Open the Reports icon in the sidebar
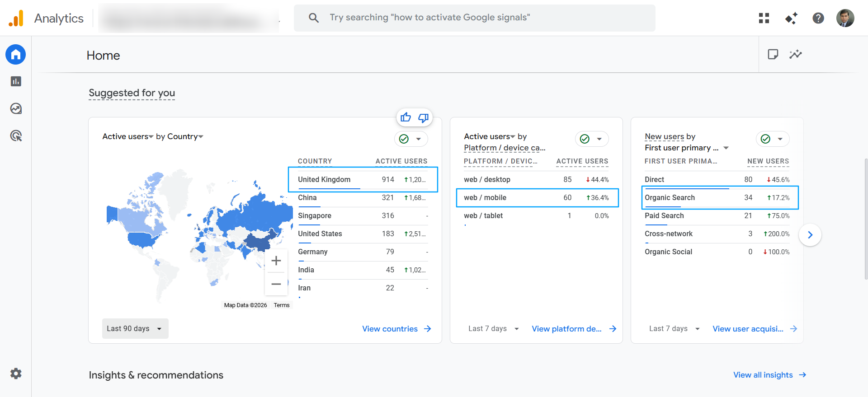The height and width of the screenshot is (397, 868). click(x=16, y=81)
